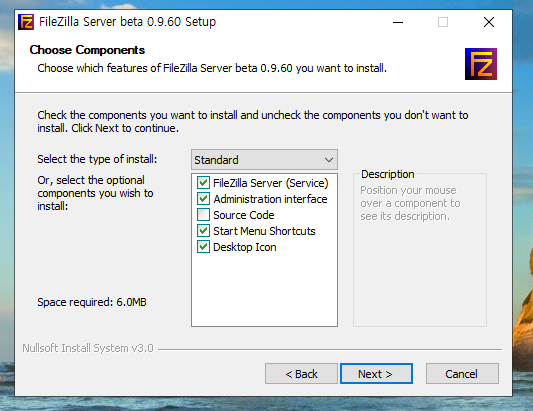Uncheck Start Menu Shortcuts option

203,231
